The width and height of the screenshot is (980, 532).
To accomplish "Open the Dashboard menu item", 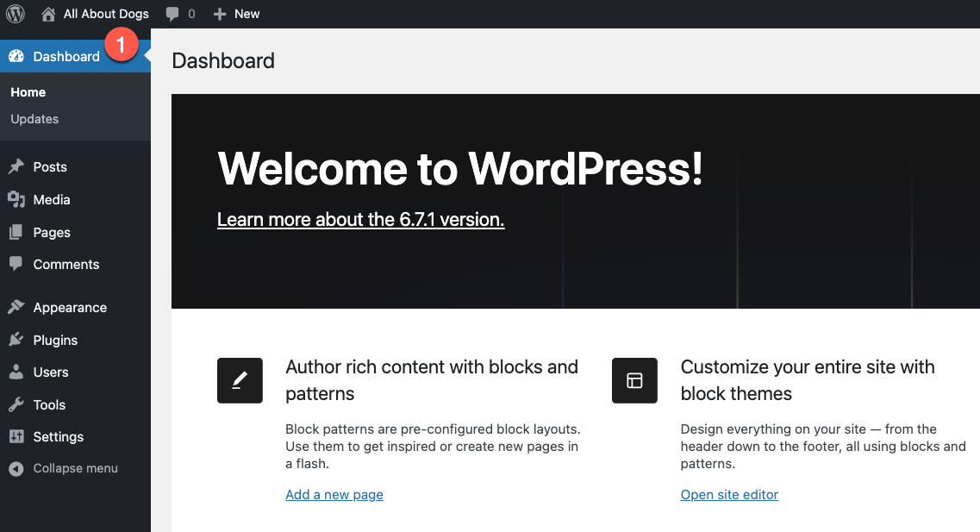I will [x=75, y=56].
